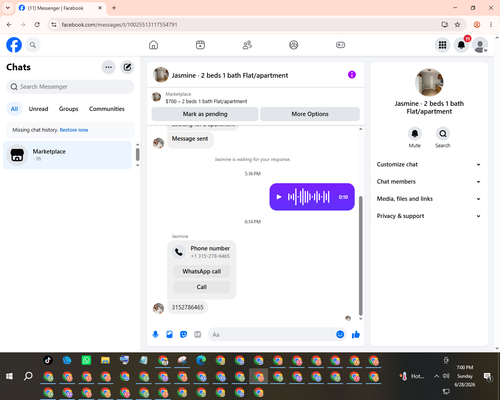
Task: Open WhatsApp from the taskbar
Action: tap(86, 360)
